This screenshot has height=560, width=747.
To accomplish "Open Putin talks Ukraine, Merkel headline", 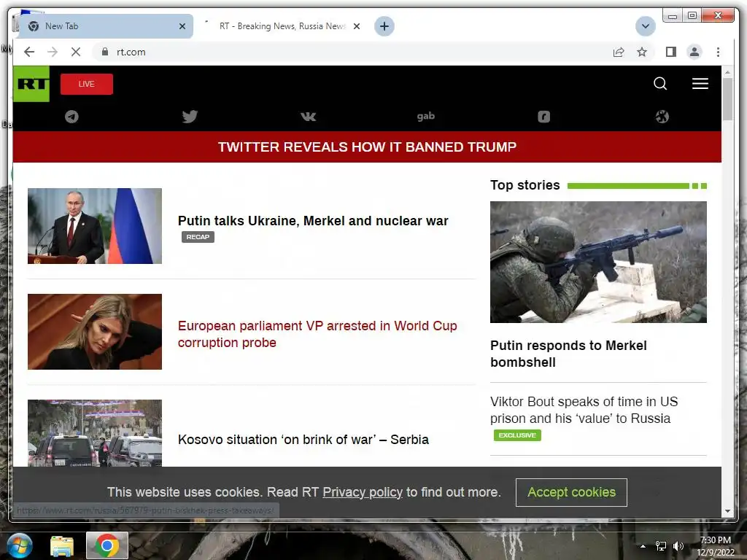I will click(x=313, y=221).
